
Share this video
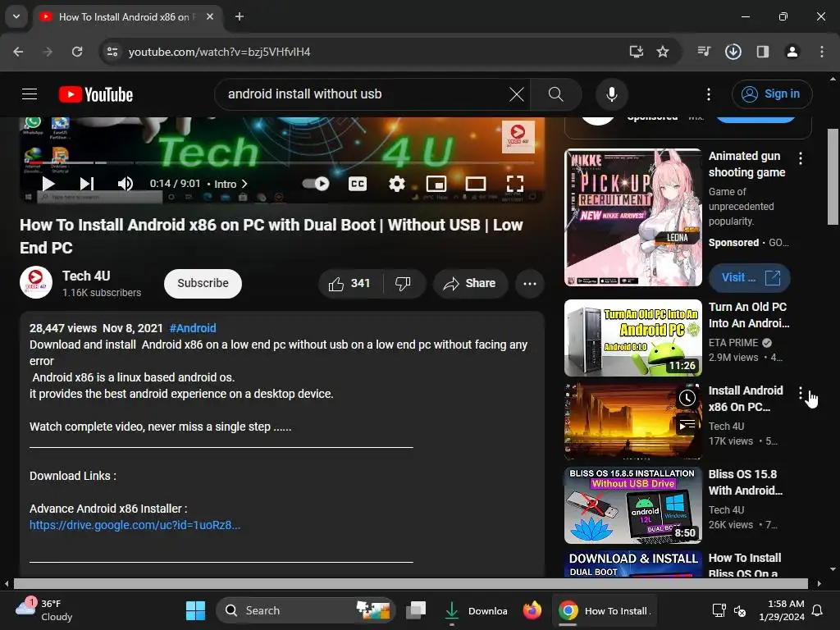pos(470,283)
